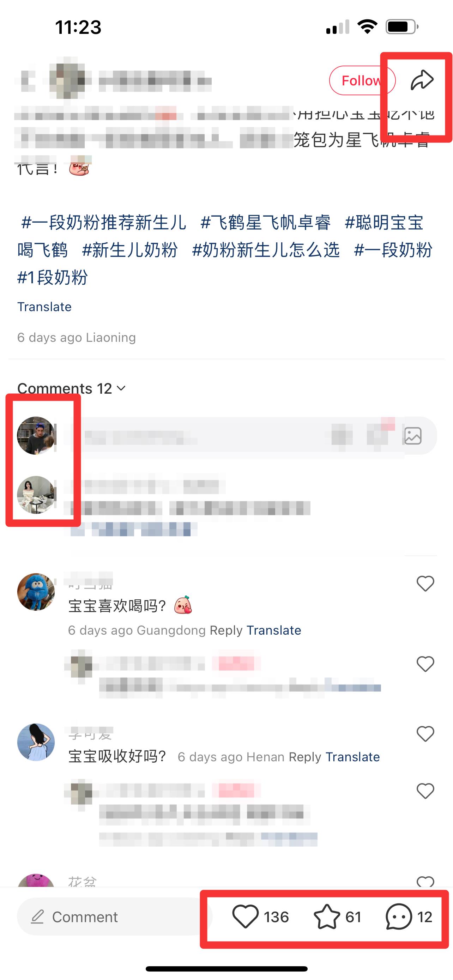Follow the post author
This screenshot has height=980, width=453.
[362, 81]
